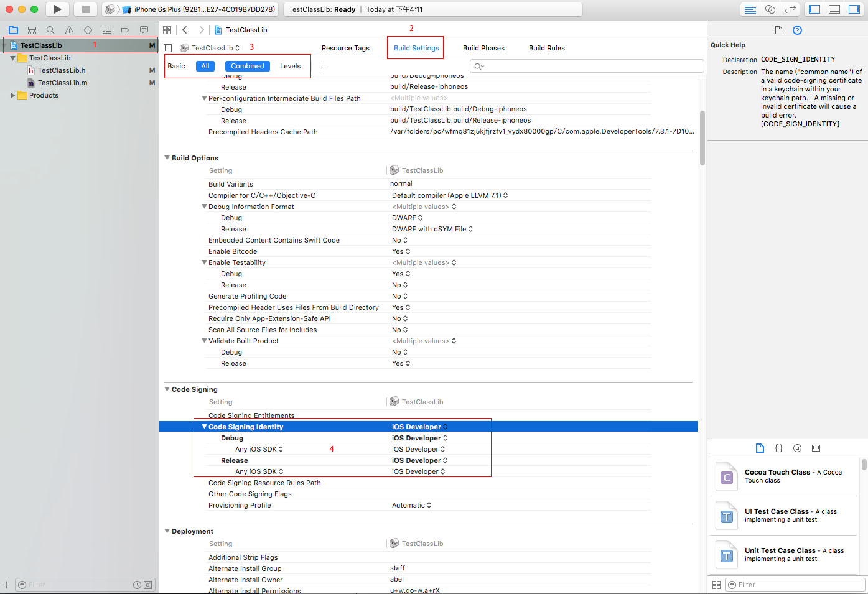This screenshot has width=868, height=594.
Task: Open the Resource Tags tab
Action: tap(345, 48)
